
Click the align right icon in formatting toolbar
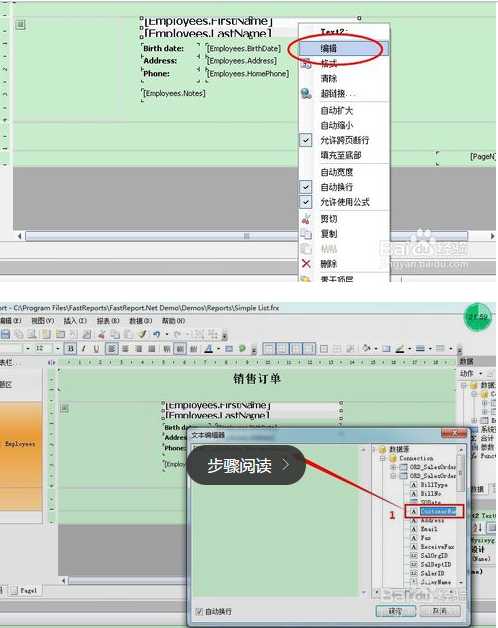(139, 348)
